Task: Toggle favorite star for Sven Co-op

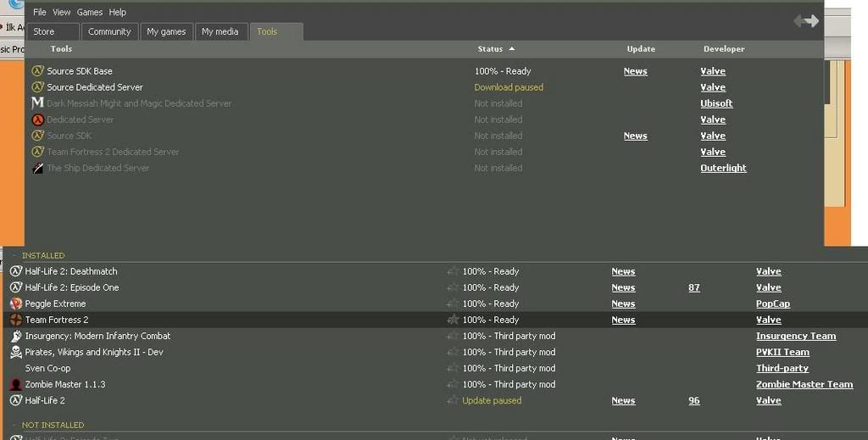Action: pyautogui.click(x=453, y=368)
